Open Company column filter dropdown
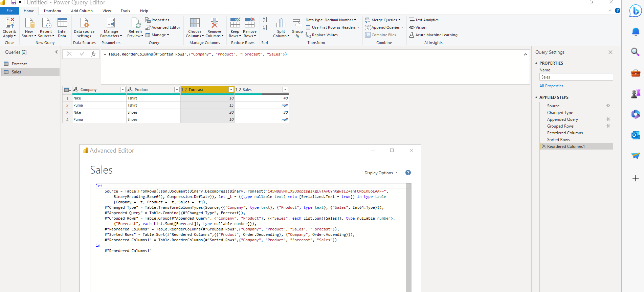This screenshot has height=292, width=644. coord(123,90)
